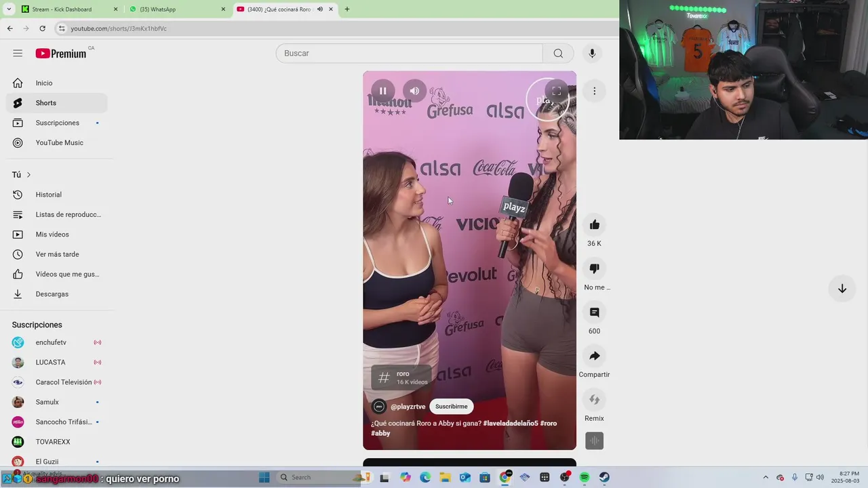Image resolution: width=868 pixels, height=488 pixels.
Task: Go to Inicio in sidebar
Action: coord(57,83)
